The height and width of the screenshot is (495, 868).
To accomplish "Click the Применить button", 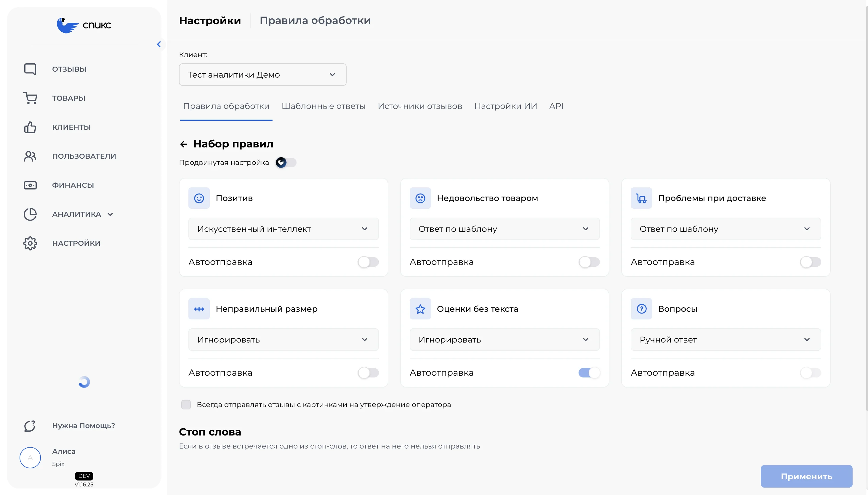I will 806,476.
